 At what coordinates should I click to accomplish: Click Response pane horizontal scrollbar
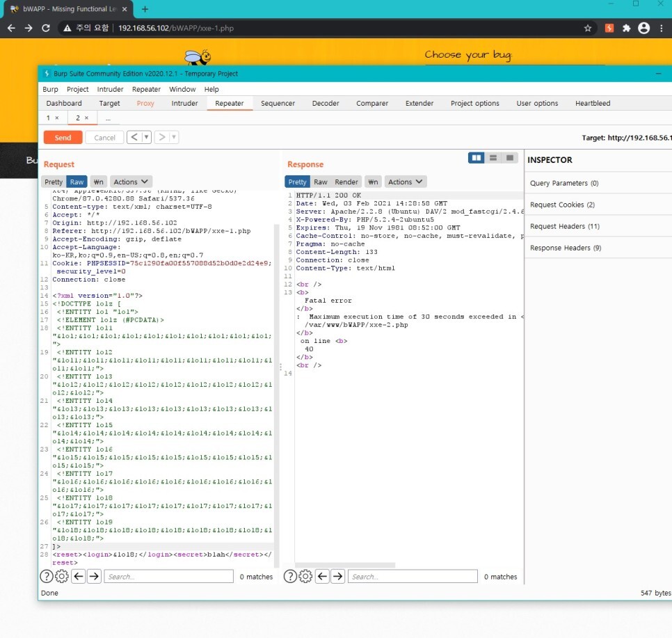345,565
